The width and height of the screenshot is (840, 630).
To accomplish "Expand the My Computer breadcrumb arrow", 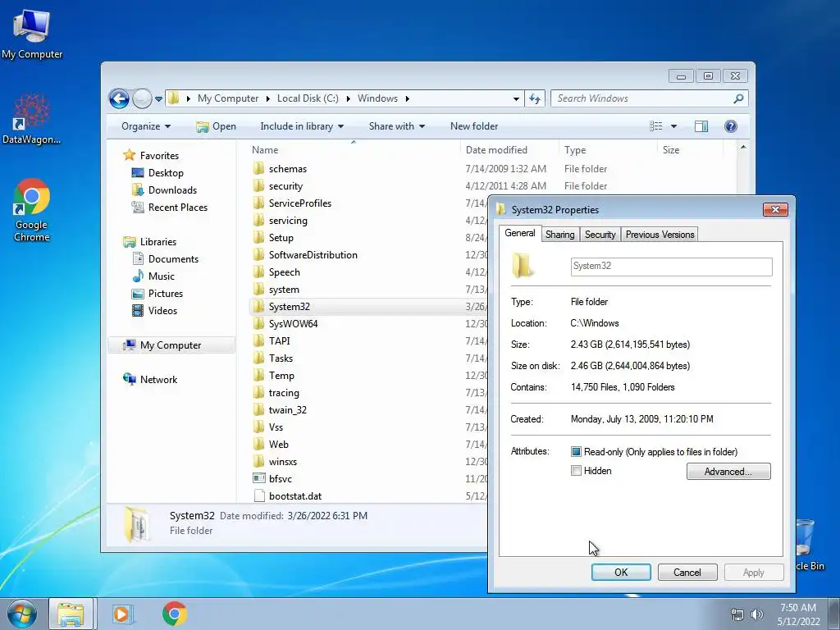I will pos(267,98).
